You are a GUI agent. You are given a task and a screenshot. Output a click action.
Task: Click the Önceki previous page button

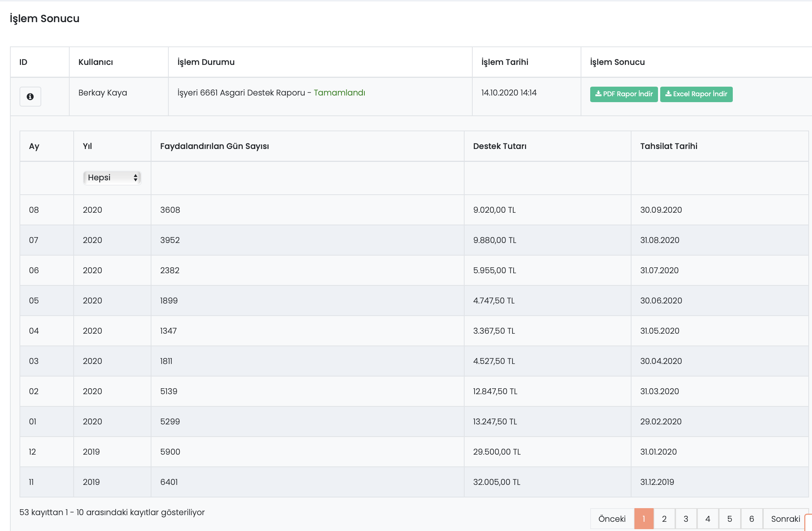click(x=612, y=519)
